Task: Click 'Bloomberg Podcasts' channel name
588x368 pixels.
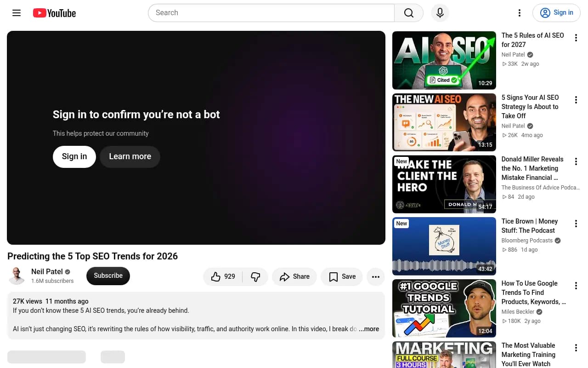Action: (527, 241)
